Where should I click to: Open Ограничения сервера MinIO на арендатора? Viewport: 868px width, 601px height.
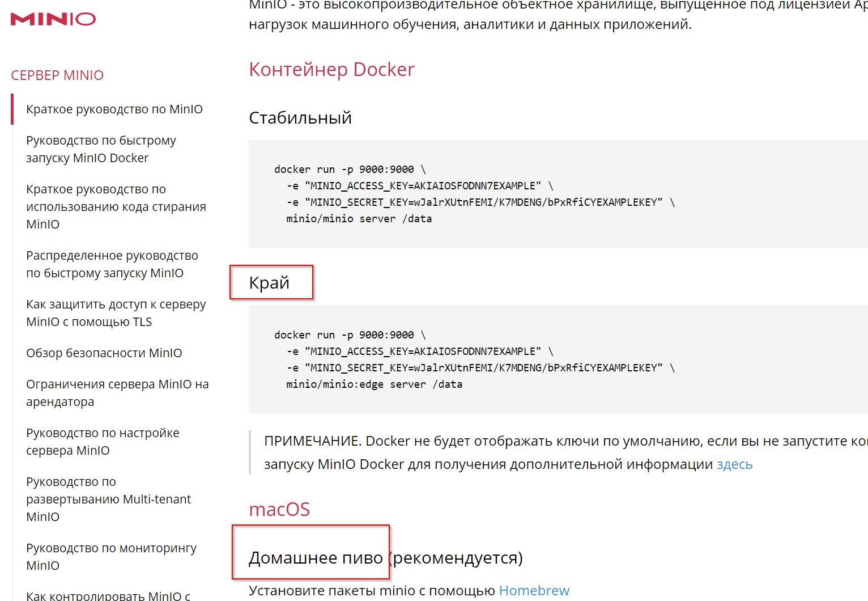click(117, 393)
